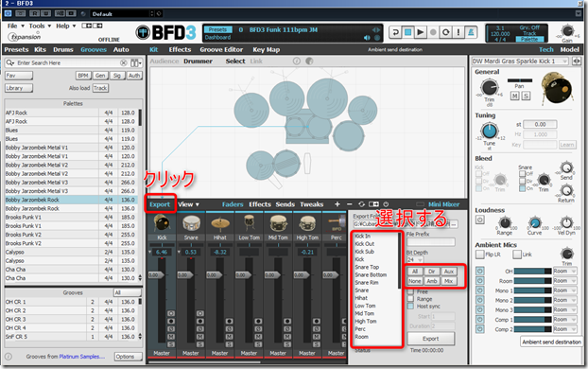Click the Play transport button
Screen dimensions: 588x369
pyautogui.click(x=421, y=32)
